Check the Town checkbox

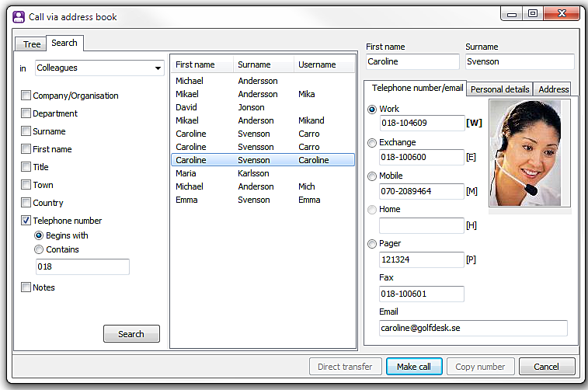(x=26, y=184)
